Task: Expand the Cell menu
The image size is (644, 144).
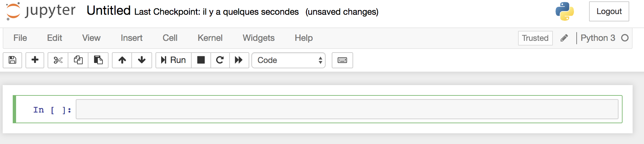Action: pyautogui.click(x=170, y=38)
